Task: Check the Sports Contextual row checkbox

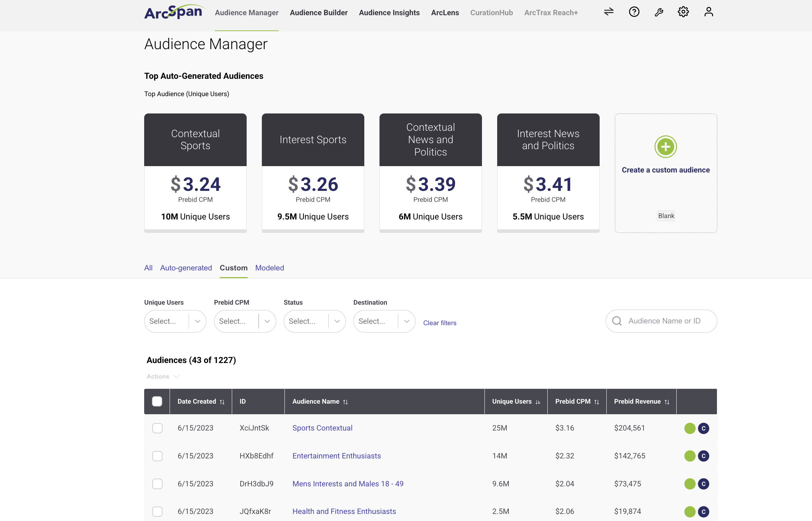Action: 157,428
